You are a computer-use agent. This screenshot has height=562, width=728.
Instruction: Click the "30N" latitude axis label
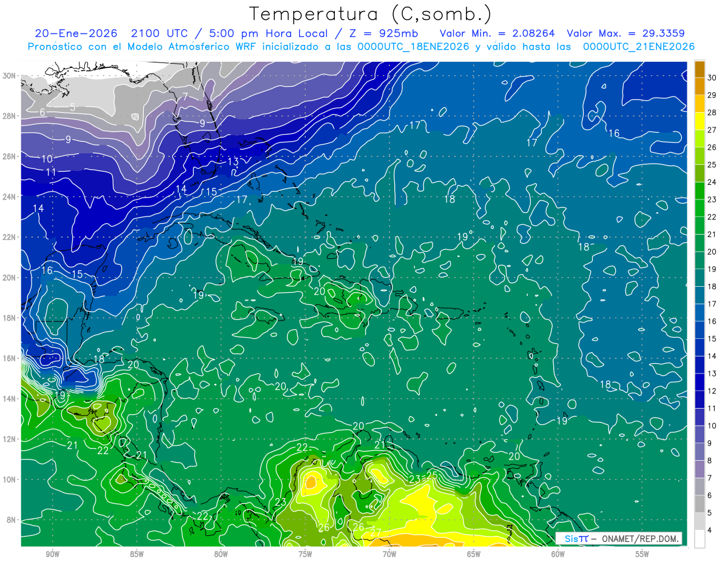[x=8, y=76]
